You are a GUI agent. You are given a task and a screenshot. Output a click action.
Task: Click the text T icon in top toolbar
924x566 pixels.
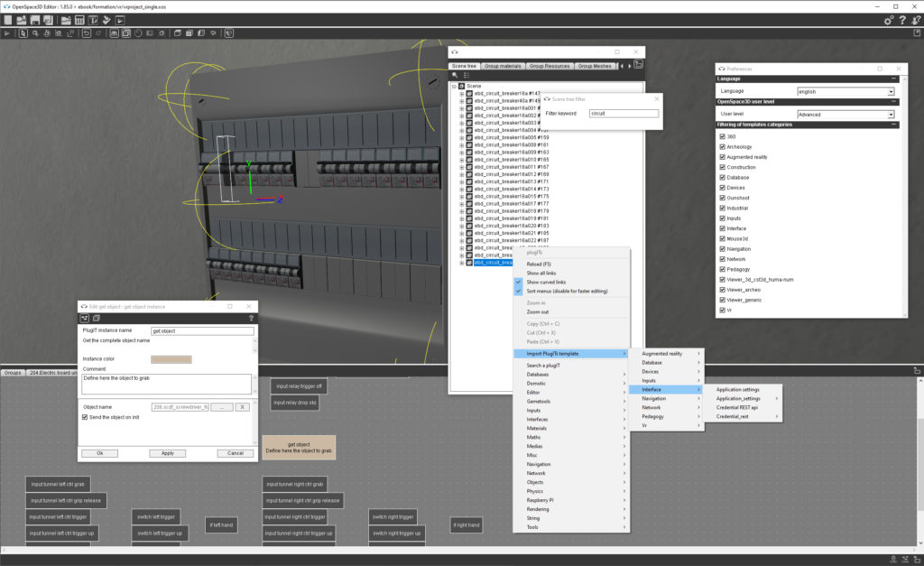[93, 20]
